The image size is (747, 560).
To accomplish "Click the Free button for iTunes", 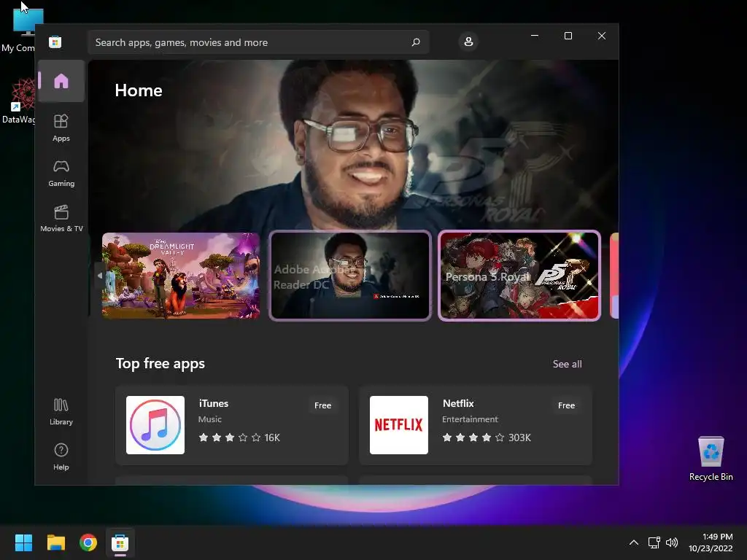I will click(322, 405).
